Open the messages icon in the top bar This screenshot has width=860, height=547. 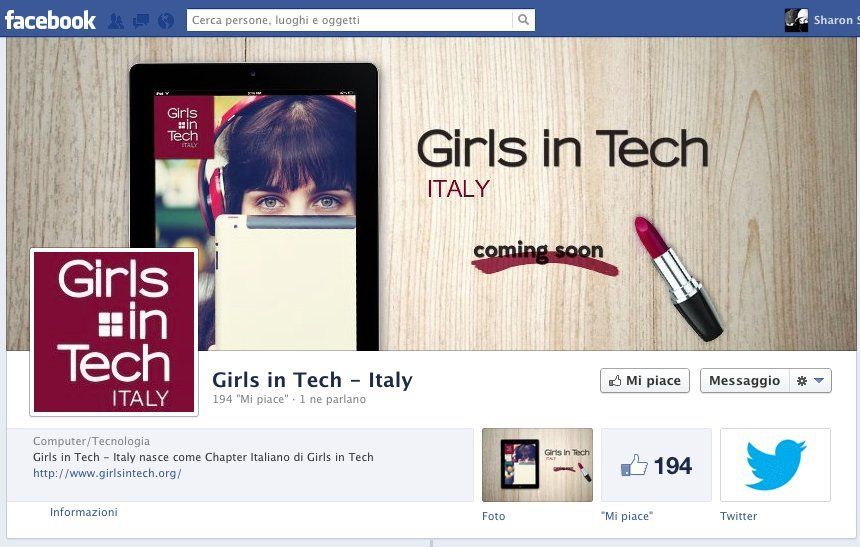pos(140,21)
